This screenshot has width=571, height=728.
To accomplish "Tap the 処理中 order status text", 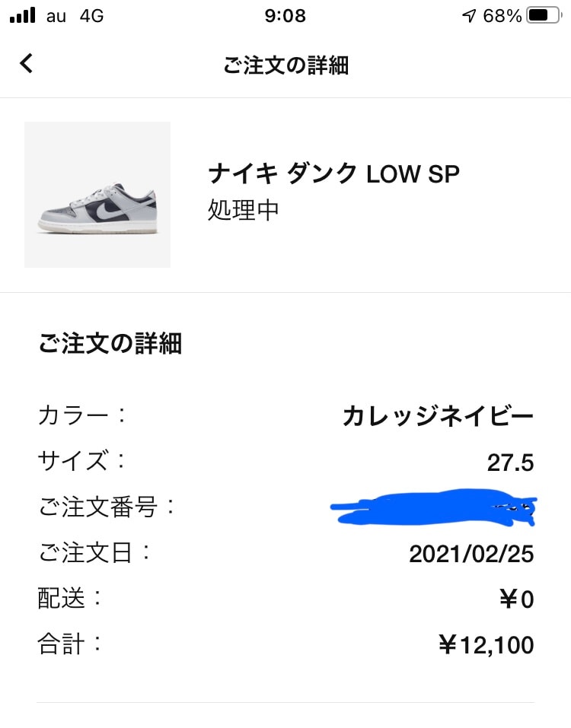I will 244,210.
